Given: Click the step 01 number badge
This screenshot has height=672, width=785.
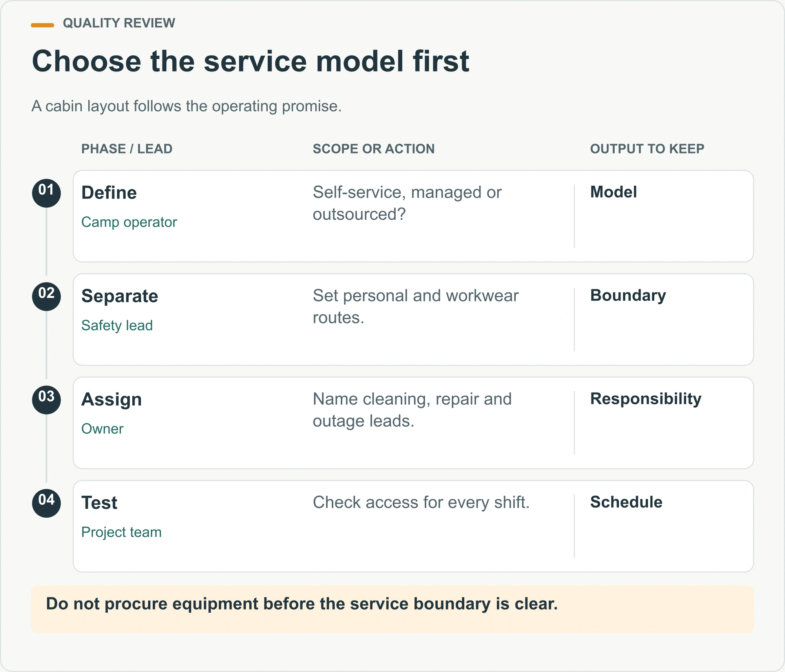Looking at the screenshot, I should (x=46, y=193).
